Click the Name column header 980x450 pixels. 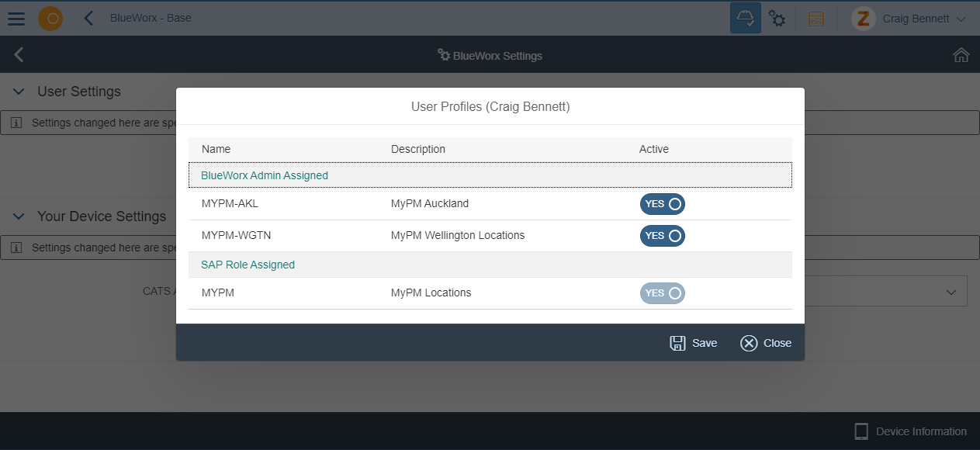[216, 149]
